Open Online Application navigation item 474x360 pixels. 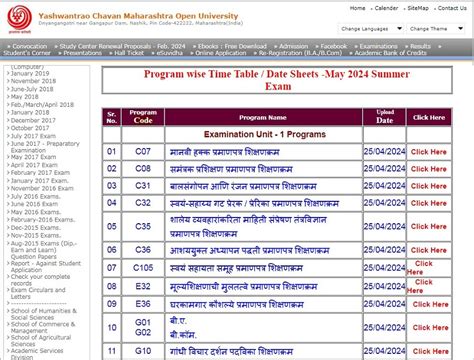click(221, 53)
